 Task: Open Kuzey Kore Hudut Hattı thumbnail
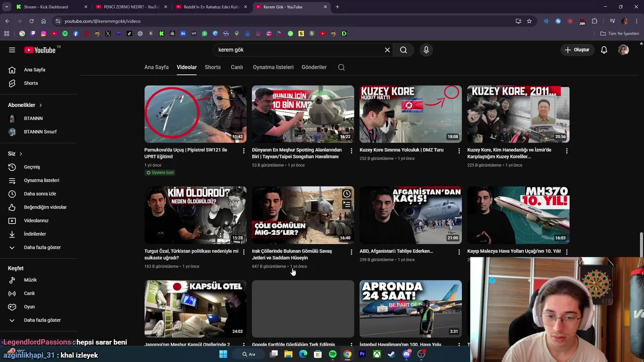click(x=411, y=114)
